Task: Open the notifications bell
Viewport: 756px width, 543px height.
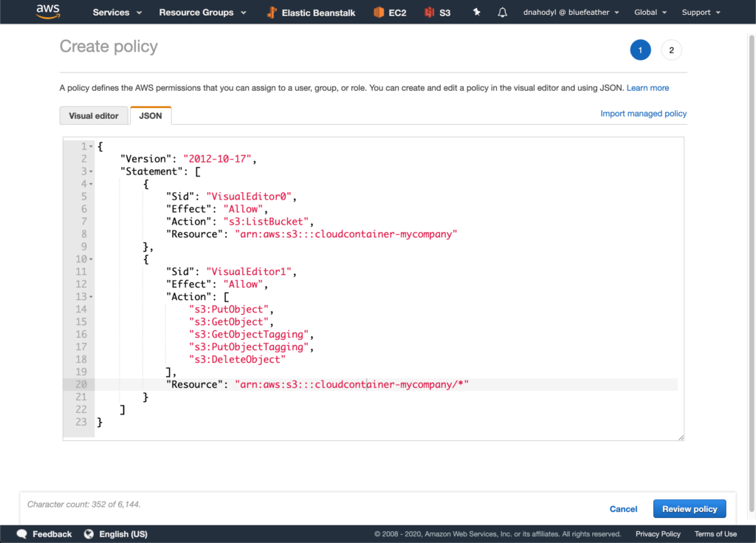Action: 503,13
